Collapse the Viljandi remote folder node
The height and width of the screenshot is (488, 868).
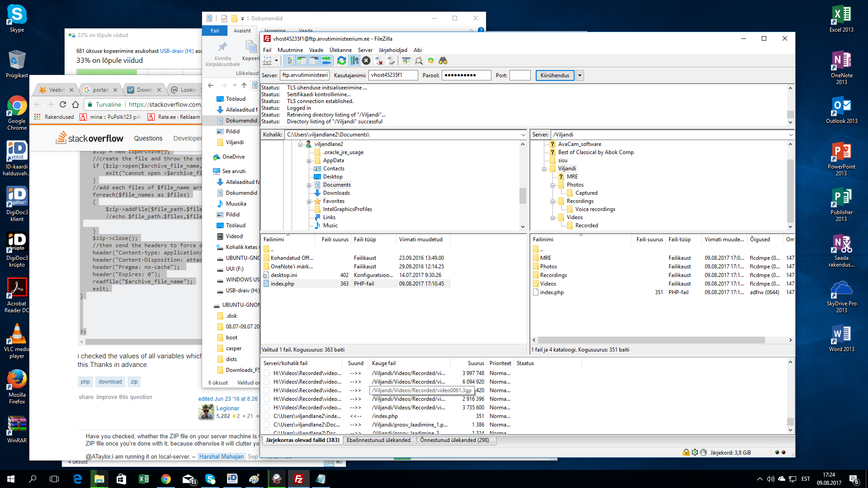coord(544,169)
